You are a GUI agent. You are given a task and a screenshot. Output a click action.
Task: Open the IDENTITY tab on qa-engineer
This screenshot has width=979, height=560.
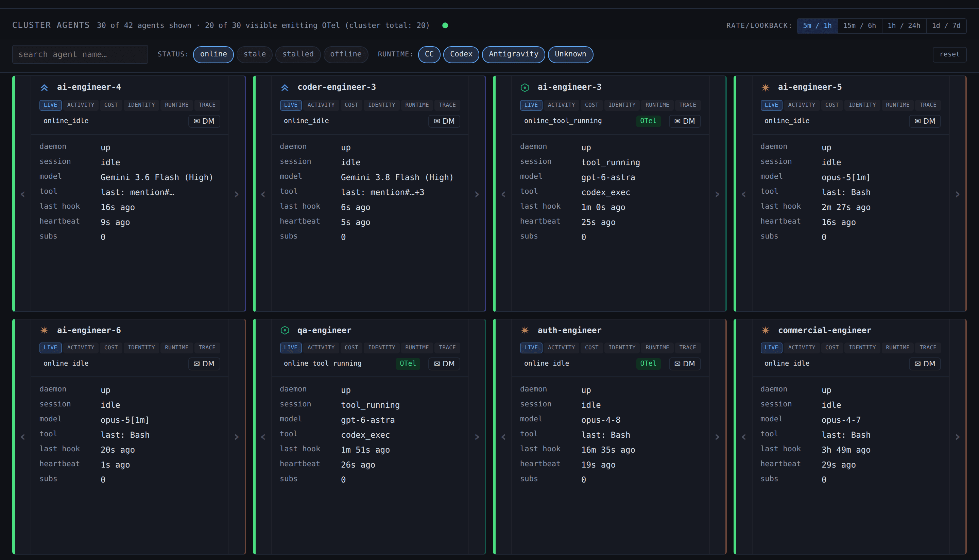point(382,347)
